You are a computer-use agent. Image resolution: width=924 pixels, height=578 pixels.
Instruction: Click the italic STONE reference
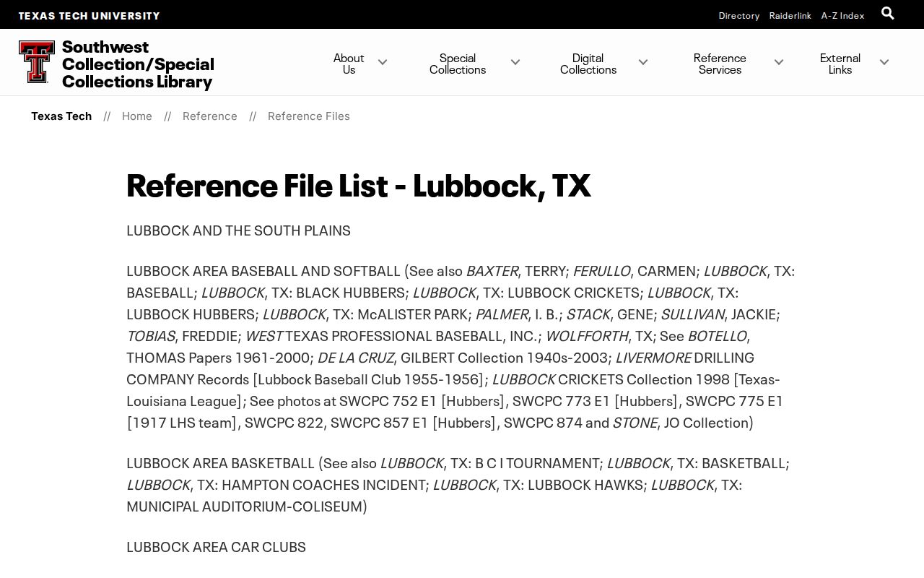pos(635,422)
